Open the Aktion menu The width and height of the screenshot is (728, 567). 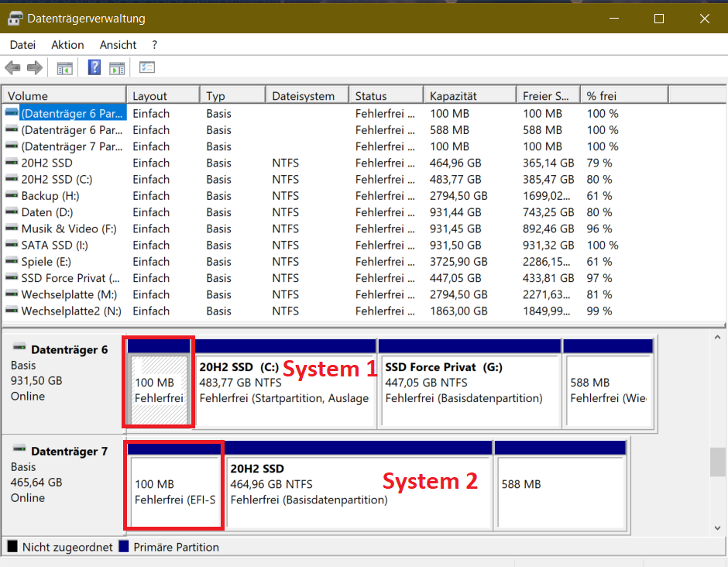67,45
